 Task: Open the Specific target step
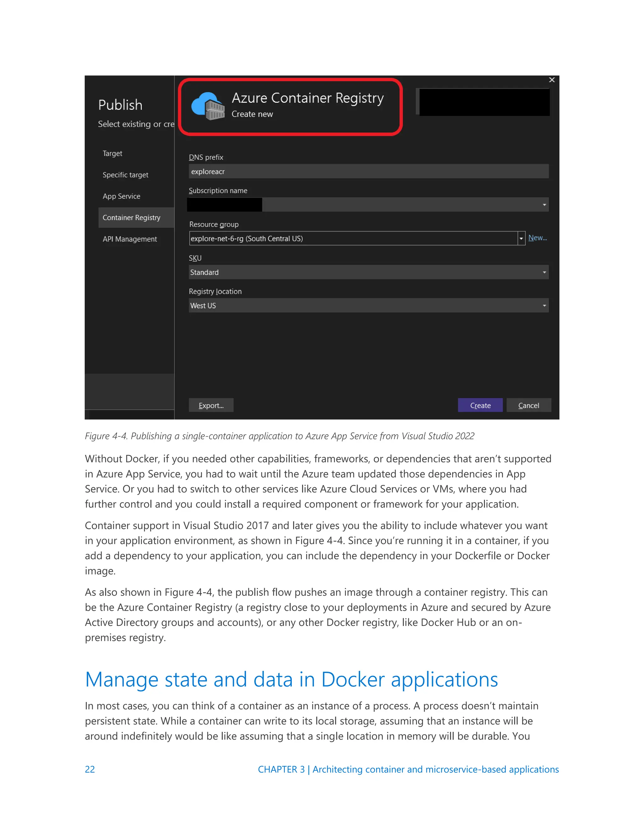tap(125, 175)
